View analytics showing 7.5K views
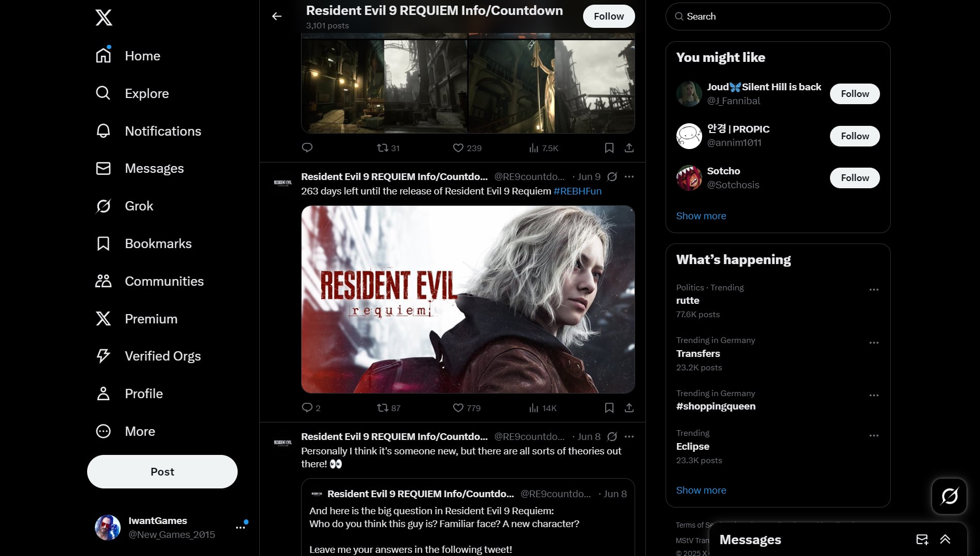 pyautogui.click(x=543, y=148)
